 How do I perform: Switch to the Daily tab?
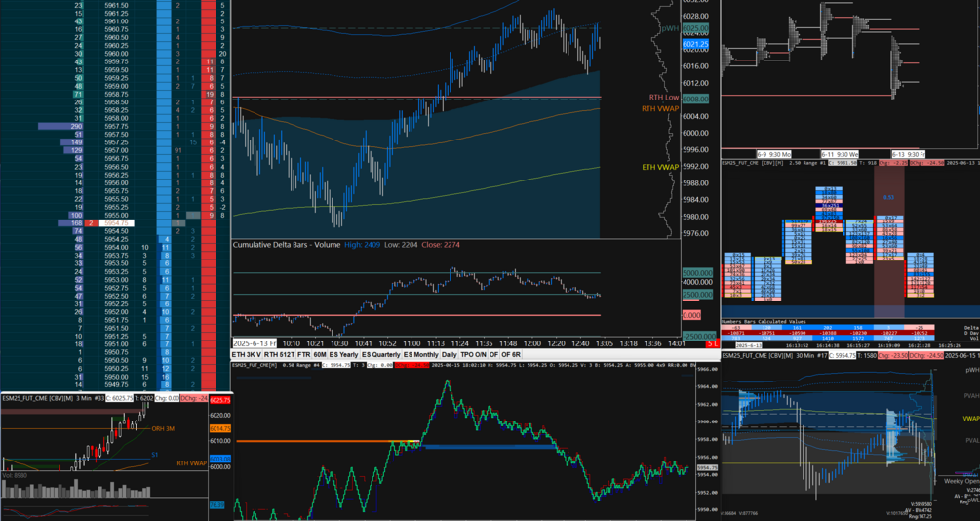pos(450,354)
